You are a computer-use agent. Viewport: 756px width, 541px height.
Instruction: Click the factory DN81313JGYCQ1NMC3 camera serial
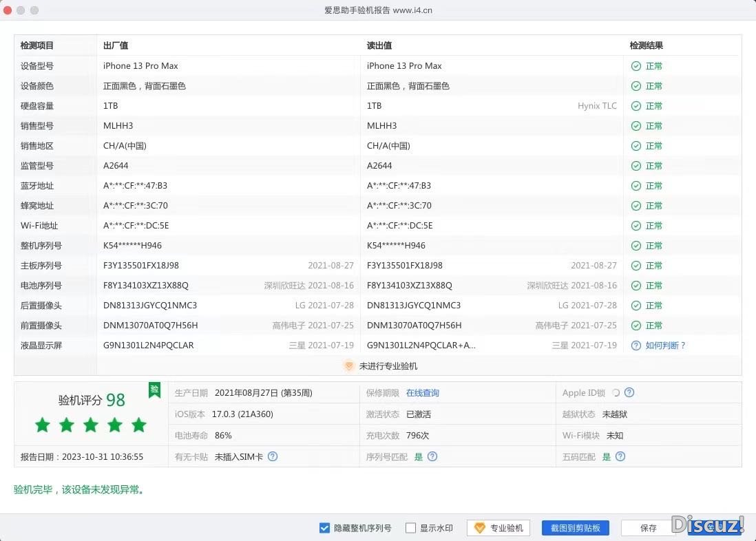[150, 306]
